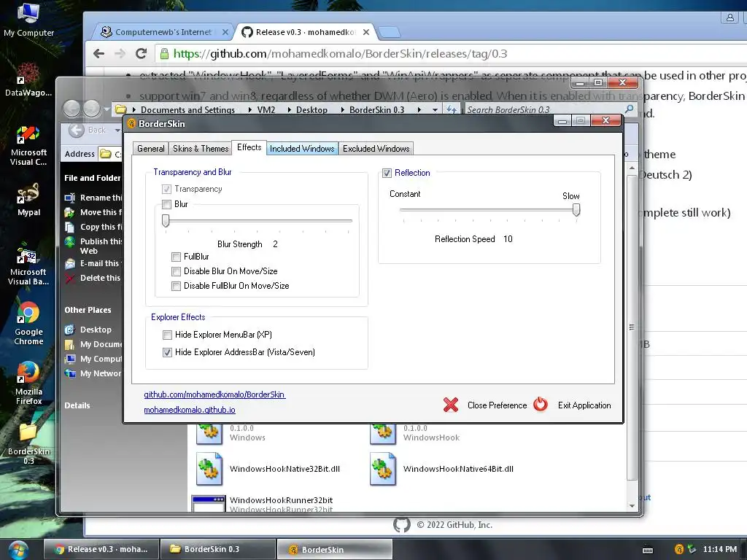Click Close Preference button text

click(x=497, y=405)
